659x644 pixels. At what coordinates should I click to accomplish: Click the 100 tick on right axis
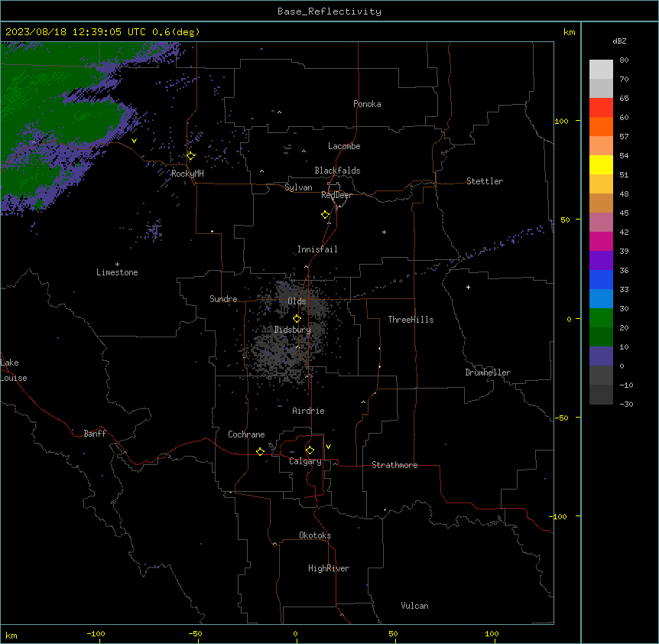(561, 121)
